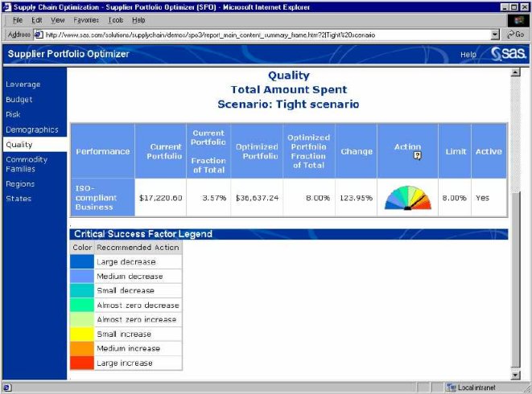This screenshot has width=532, height=394.
Task: Select the Quality sidebar item
Action: [x=35, y=145]
